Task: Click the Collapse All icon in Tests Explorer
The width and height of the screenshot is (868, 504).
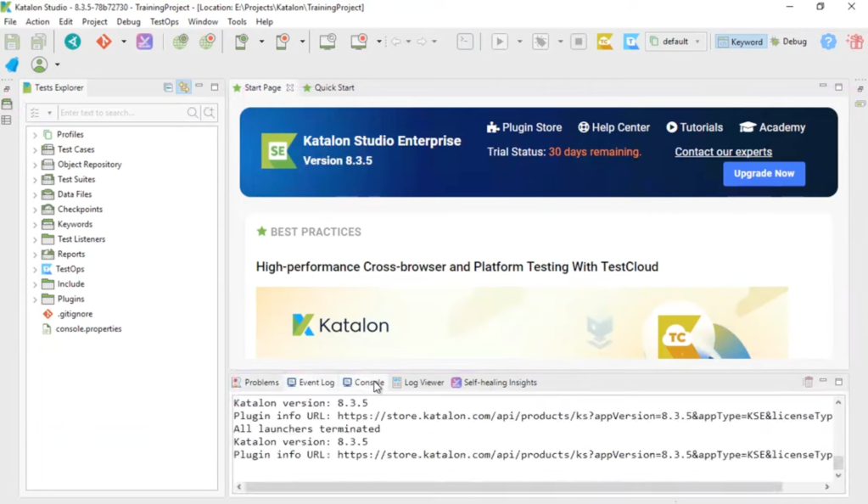Action: pos(168,87)
